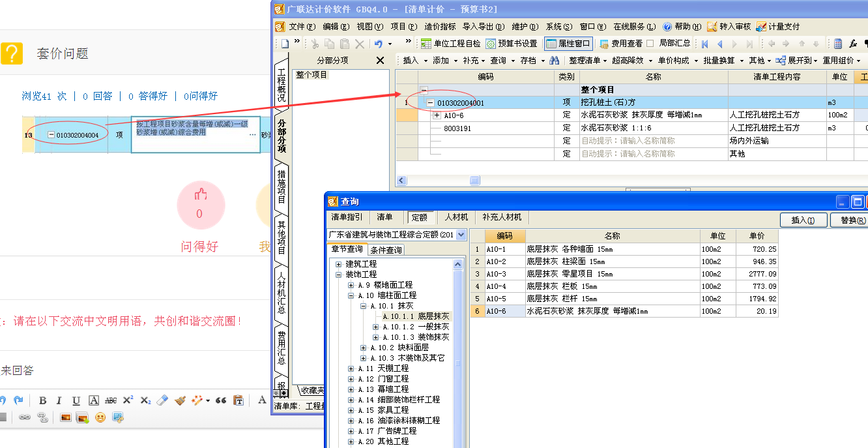868x448 pixels.
Task: Click the new document icon in GBQ toolbar
Action: [284, 44]
